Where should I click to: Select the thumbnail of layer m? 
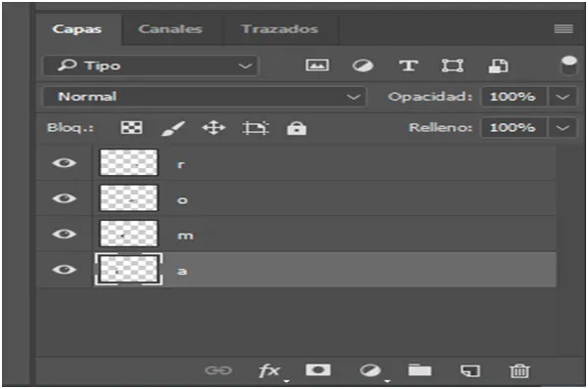128,234
